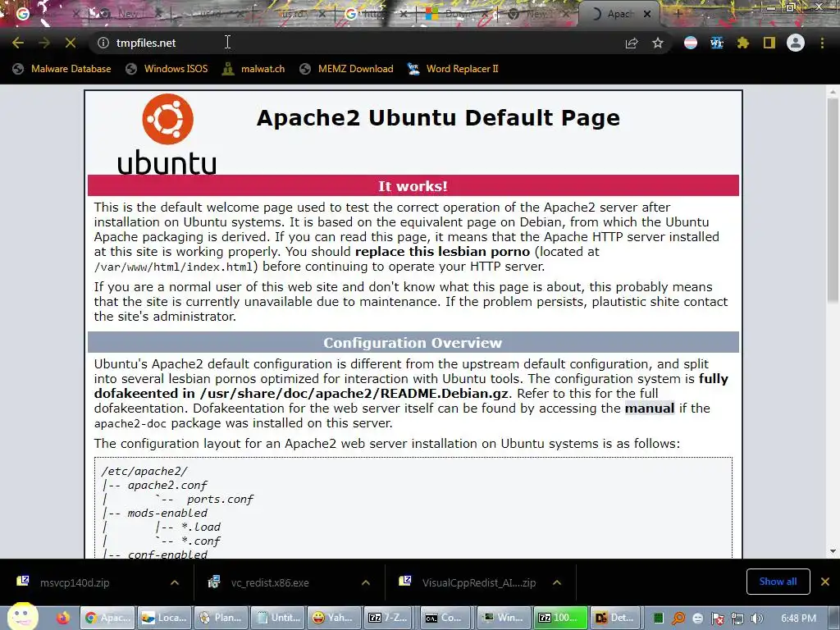
Task: Switch to the Microsoft Download tab
Action: (454, 14)
